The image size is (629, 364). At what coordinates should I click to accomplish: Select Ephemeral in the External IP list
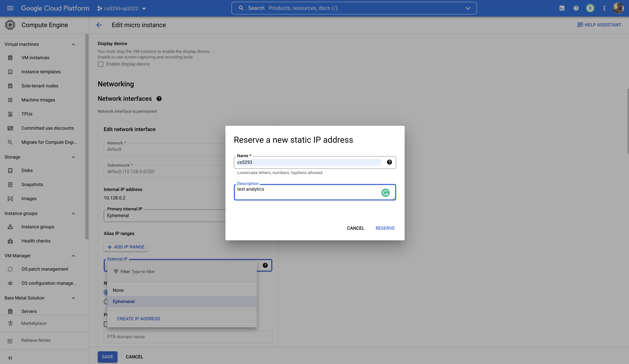[x=123, y=301]
